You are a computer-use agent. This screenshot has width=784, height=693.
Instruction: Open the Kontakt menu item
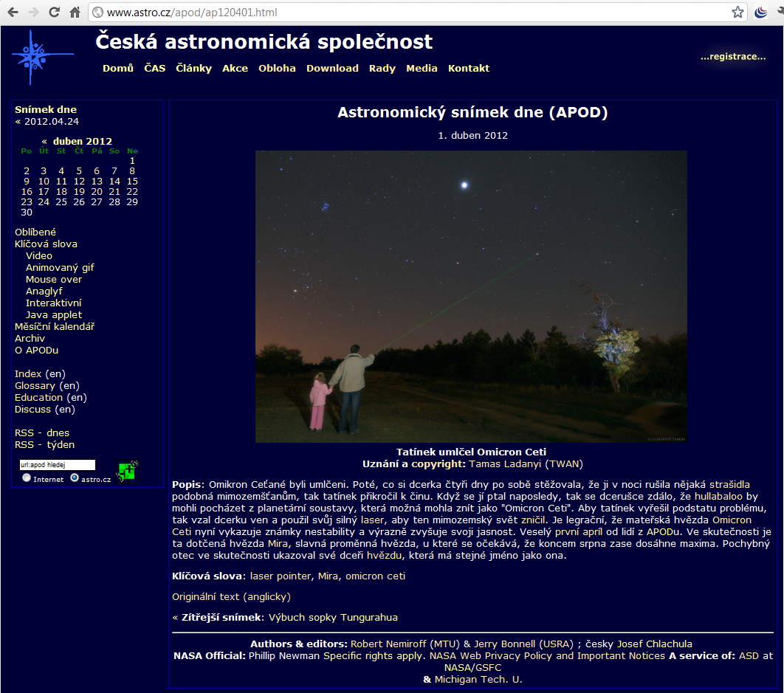click(x=469, y=68)
